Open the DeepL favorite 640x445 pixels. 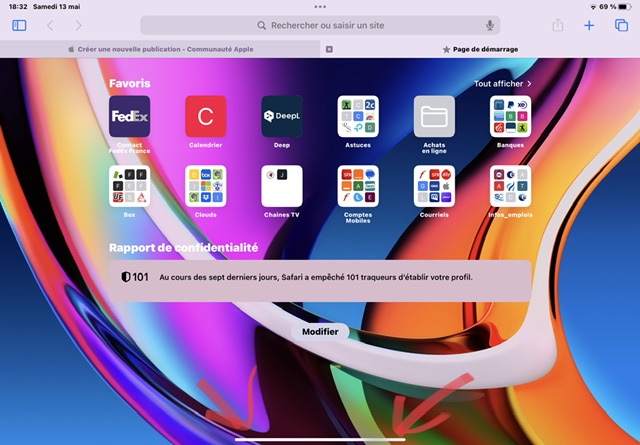pyautogui.click(x=282, y=116)
